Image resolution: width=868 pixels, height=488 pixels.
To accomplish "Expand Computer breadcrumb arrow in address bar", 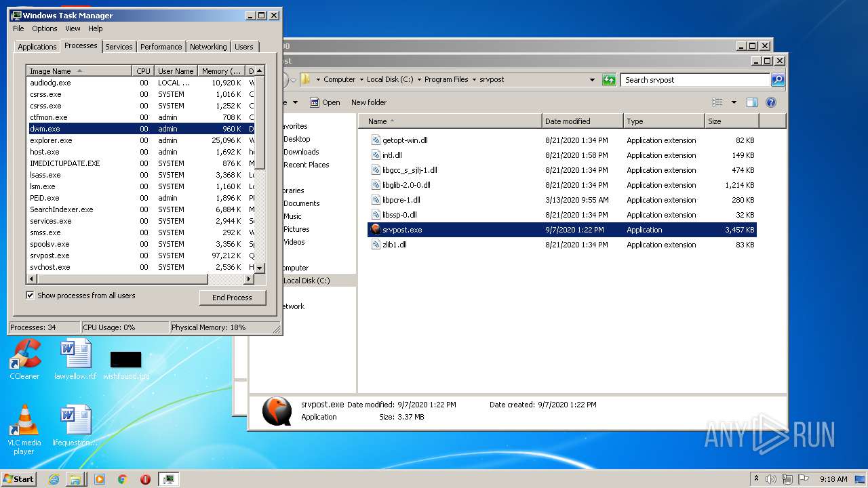I will [361, 79].
